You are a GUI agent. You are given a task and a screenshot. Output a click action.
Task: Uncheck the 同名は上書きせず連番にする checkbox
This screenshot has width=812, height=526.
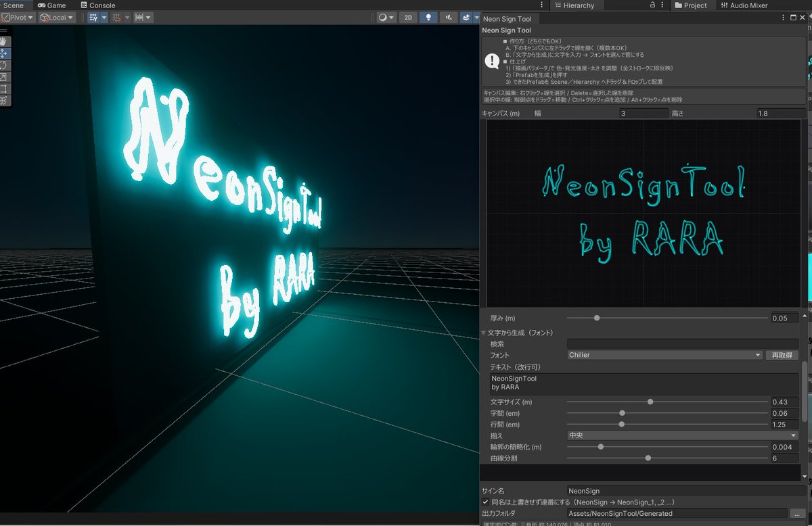coord(486,502)
